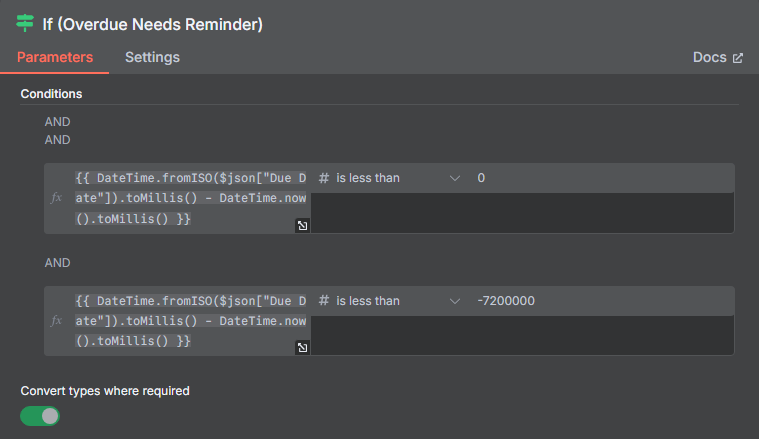Click the fx icon of the 0 condition
The width and height of the screenshot is (759, 439).
[x=56, y=198]
